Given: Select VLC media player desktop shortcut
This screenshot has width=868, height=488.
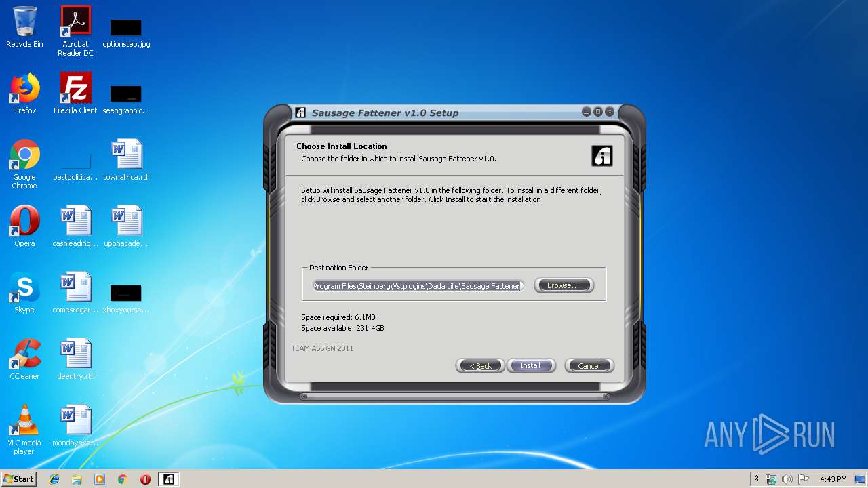Looking at the screenshot, I should pyautogui.click(x=24, y=430).
